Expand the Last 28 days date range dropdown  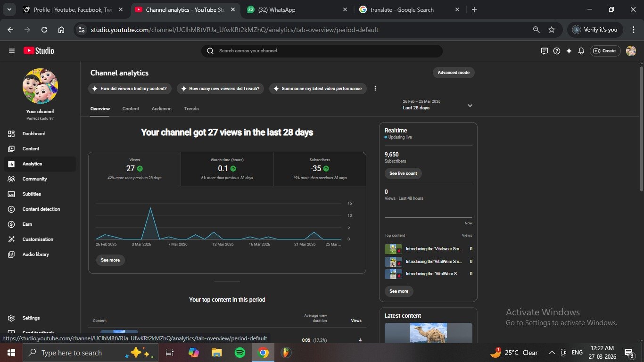click(x=470, y=106)
